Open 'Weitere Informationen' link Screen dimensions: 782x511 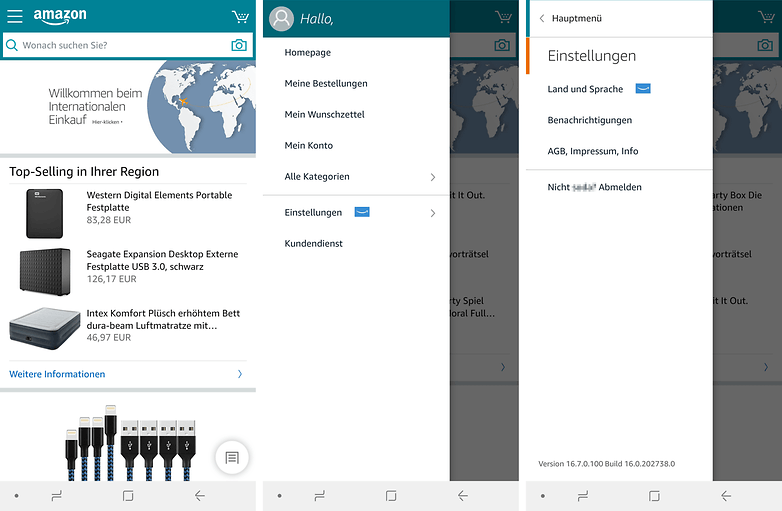click(x=57, y=374)
